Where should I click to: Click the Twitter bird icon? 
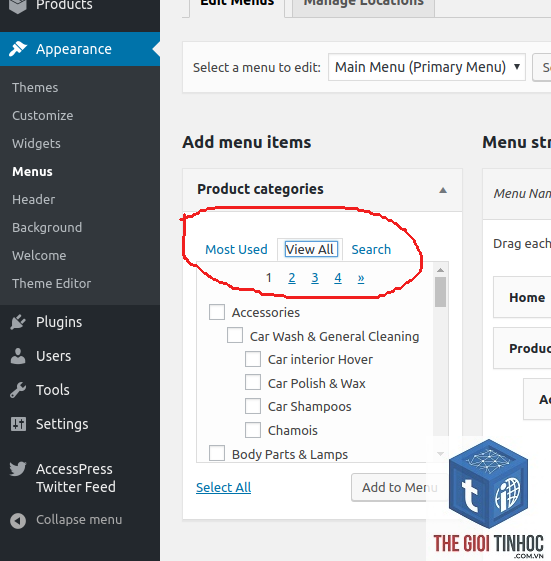pos(18,469)
